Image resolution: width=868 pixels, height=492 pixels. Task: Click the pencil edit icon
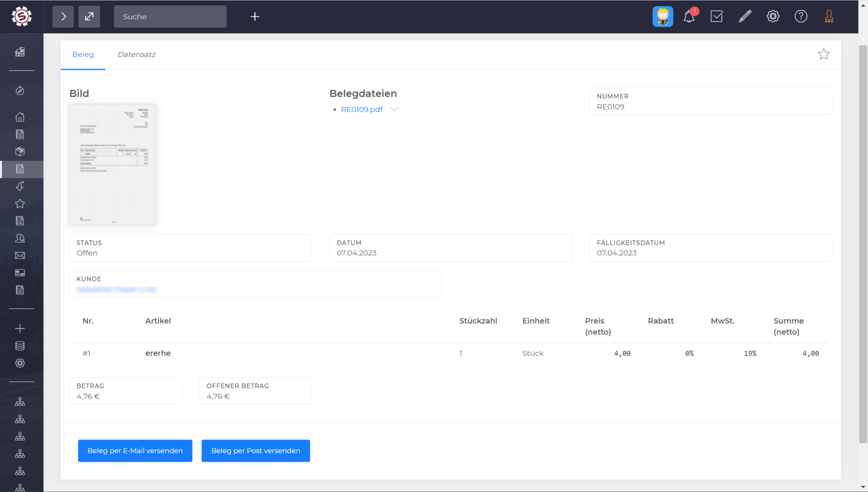(744, 16)
